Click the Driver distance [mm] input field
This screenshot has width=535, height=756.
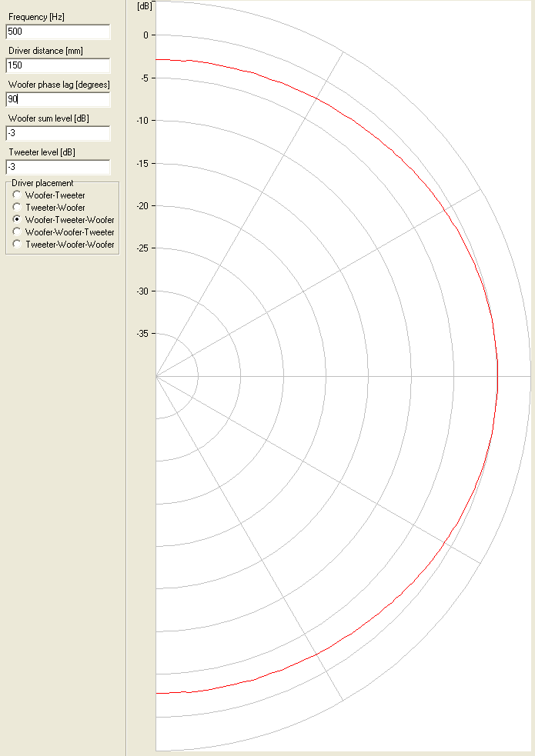click(58, 65)
